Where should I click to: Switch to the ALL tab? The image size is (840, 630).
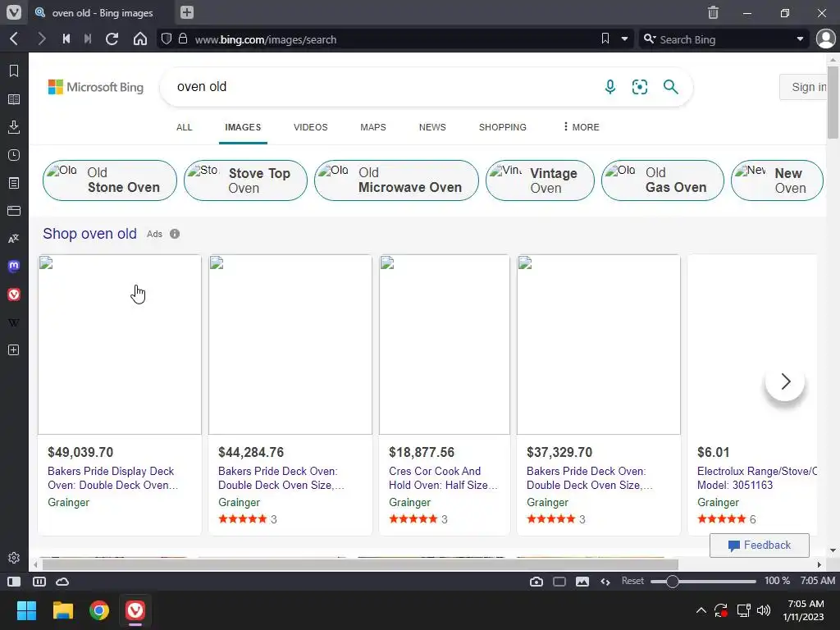click(185, 127)
